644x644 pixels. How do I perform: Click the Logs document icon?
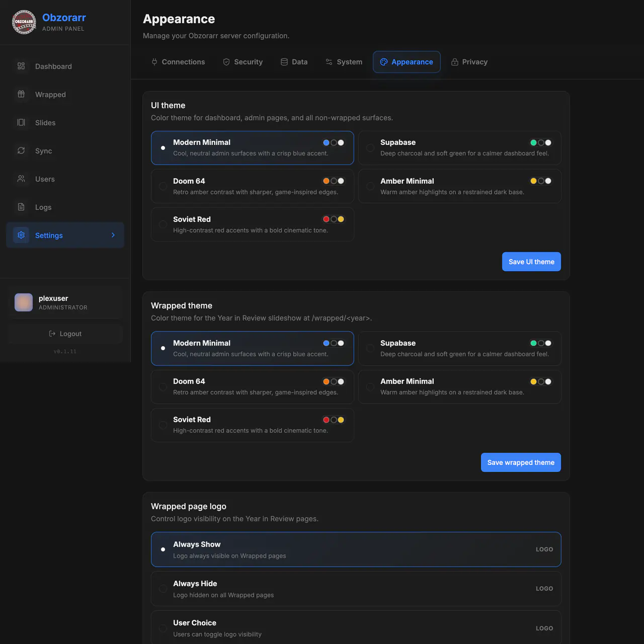point(21,207)
